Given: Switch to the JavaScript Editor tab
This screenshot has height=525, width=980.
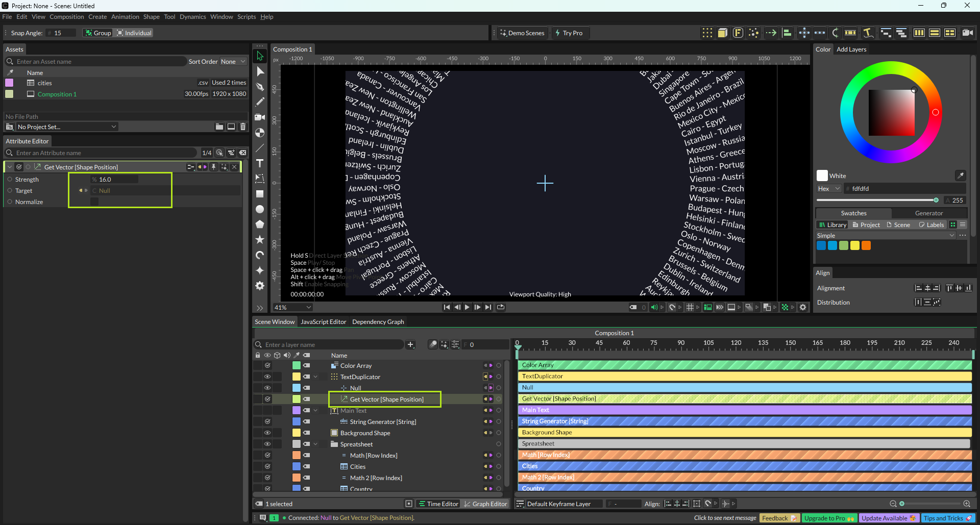Looking at the screenshot, I should 323,322.
